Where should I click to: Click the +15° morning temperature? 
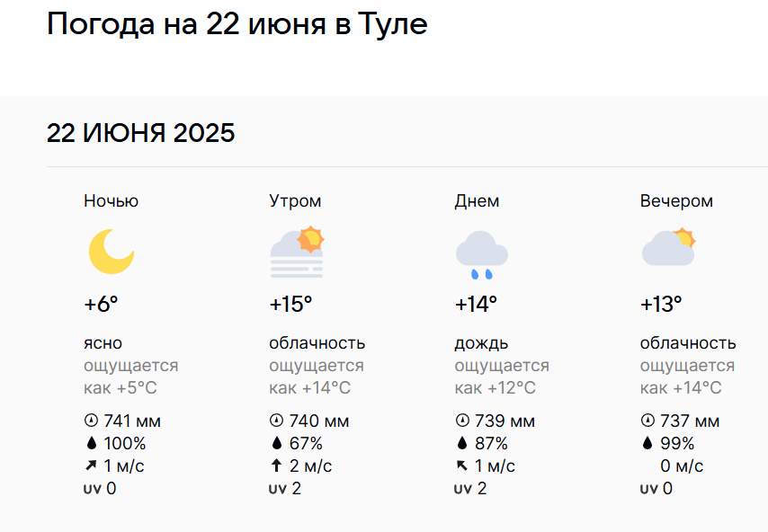[290, 305]
